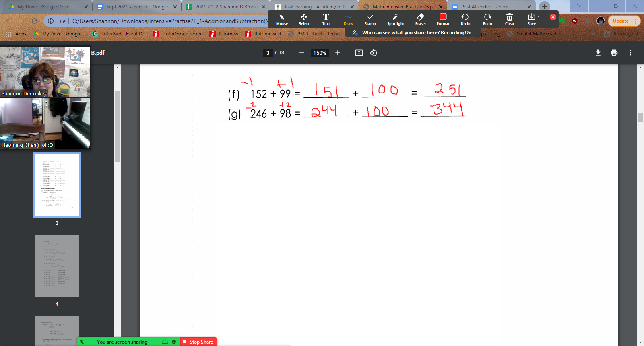
Task: Reload the current page
Action: (35, 21)
